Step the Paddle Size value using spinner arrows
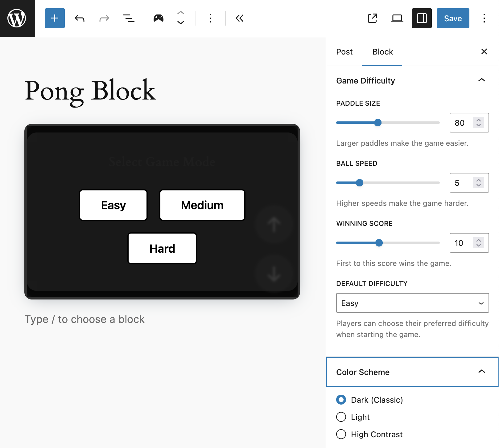Screen dimensions: 499x448 (x=479, y=123)
